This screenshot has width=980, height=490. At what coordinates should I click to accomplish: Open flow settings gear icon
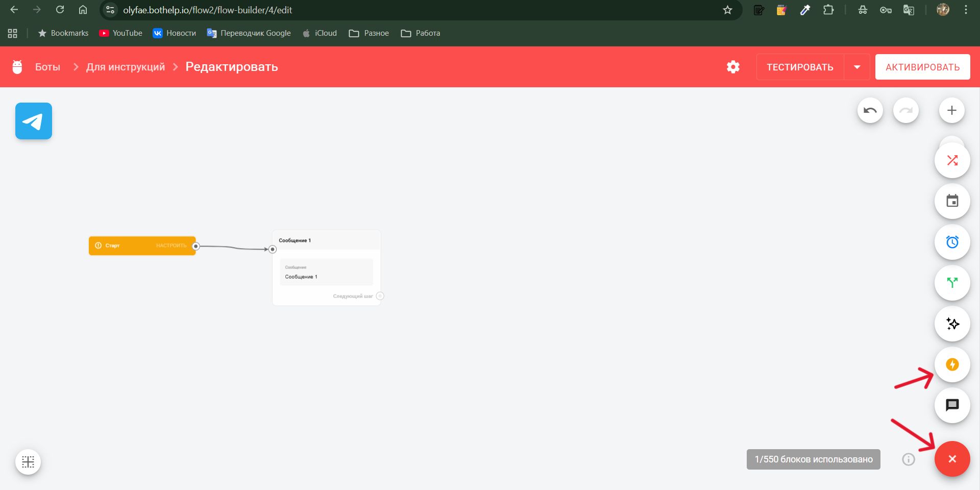click(733, 67)
